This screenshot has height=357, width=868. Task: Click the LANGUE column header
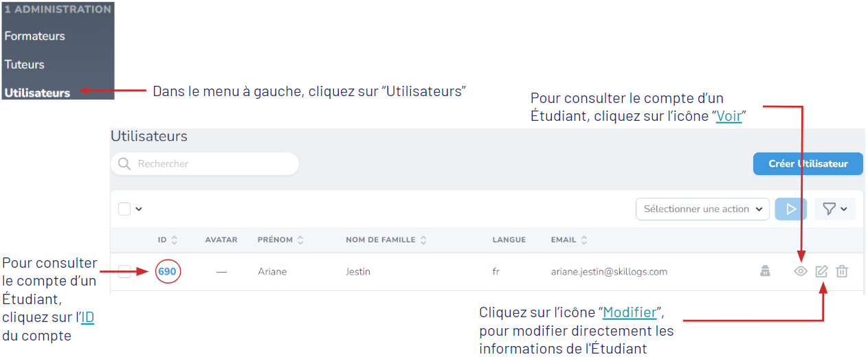pos(509,240)
